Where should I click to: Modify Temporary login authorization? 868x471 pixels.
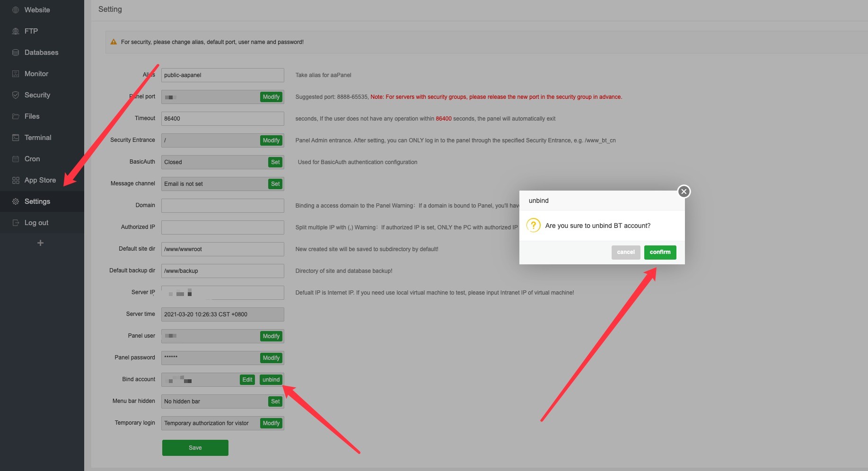(x=271, y=423)
